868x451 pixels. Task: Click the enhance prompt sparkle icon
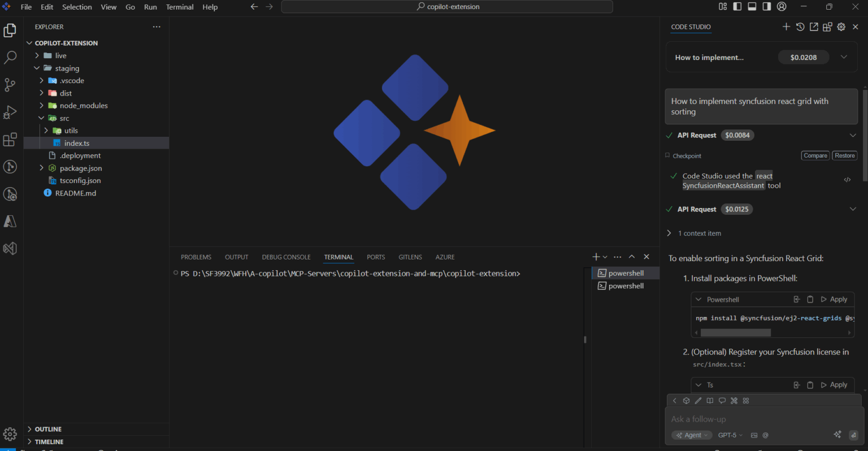(837, 435)
